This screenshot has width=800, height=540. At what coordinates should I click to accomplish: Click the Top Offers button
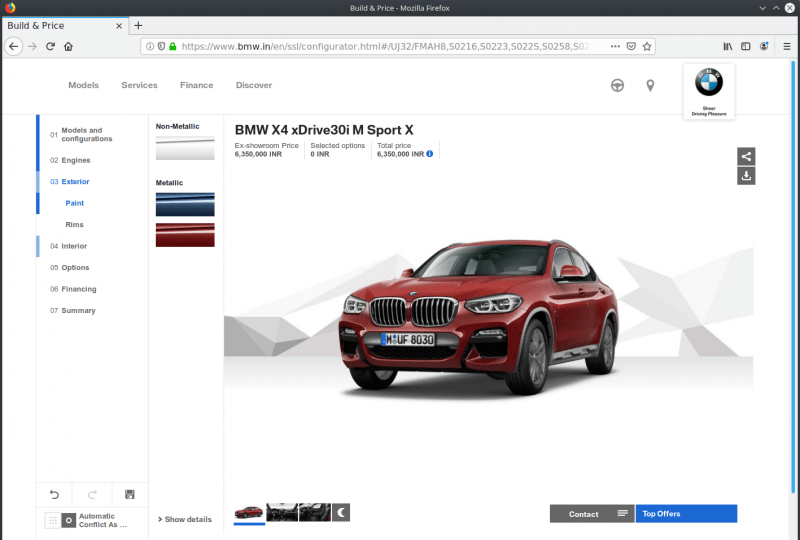(686, 513)
